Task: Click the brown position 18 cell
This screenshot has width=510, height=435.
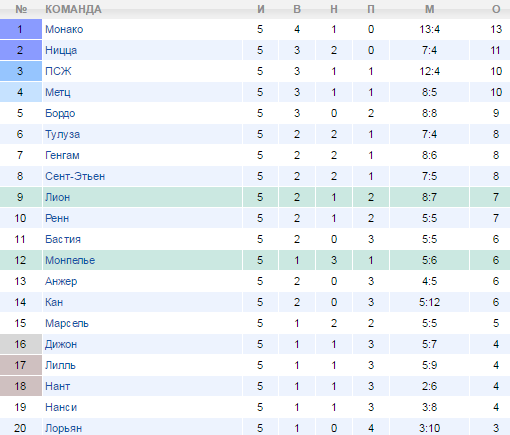Action: coord(21,386)
